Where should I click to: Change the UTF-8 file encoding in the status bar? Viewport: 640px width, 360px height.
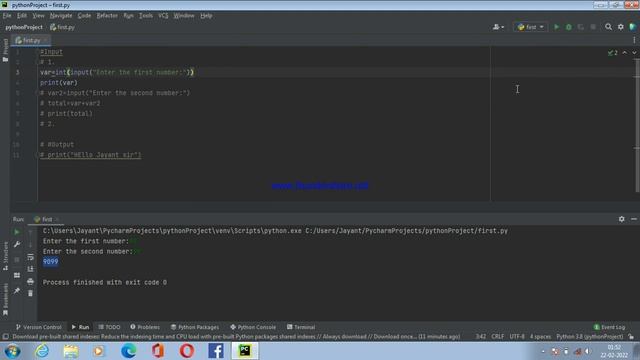pos(517,337)
